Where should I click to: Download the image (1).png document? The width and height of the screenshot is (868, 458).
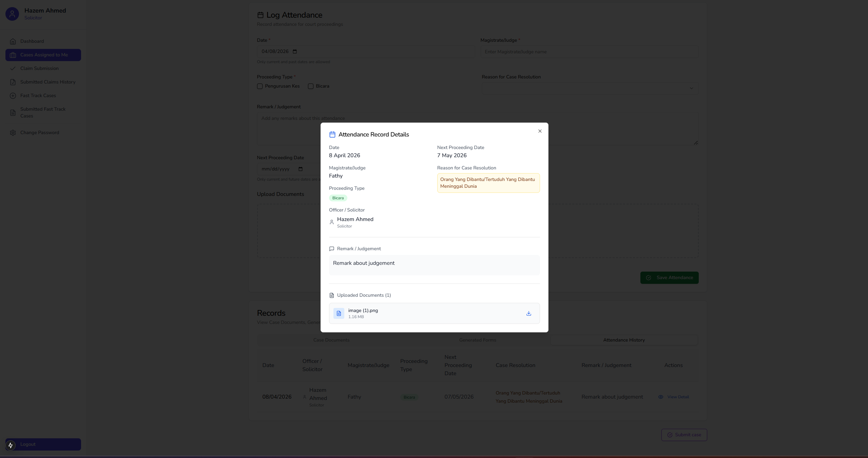point(528,313)
